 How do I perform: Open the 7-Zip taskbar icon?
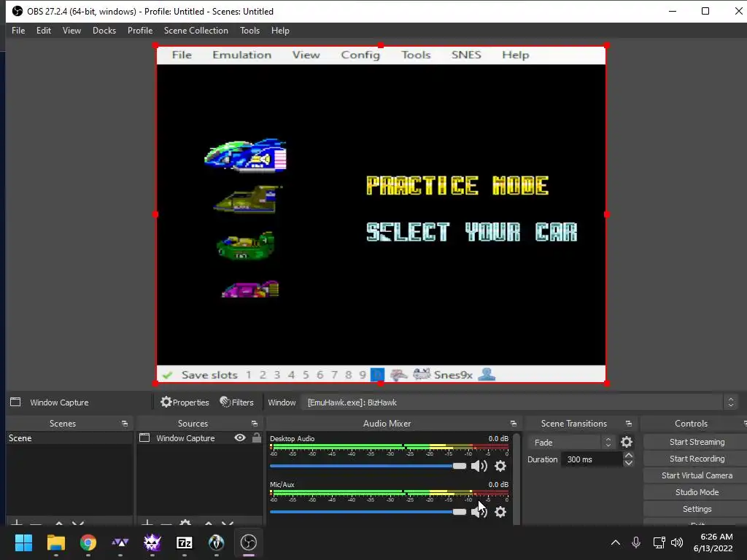point(185,542)
